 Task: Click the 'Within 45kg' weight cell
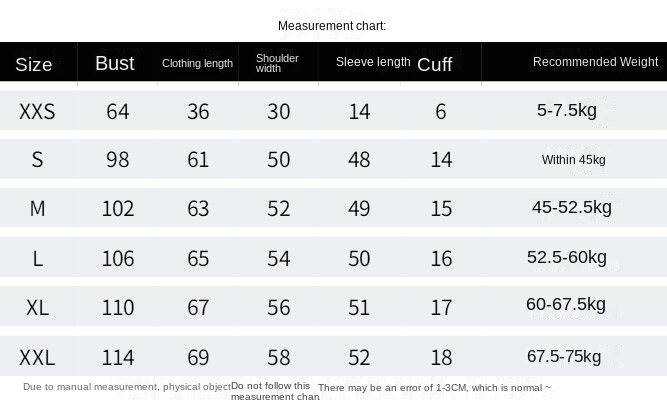[573, 160]
